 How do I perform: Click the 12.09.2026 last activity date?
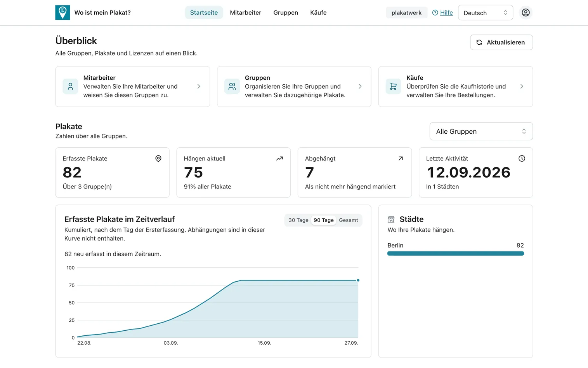pos(468,173)
